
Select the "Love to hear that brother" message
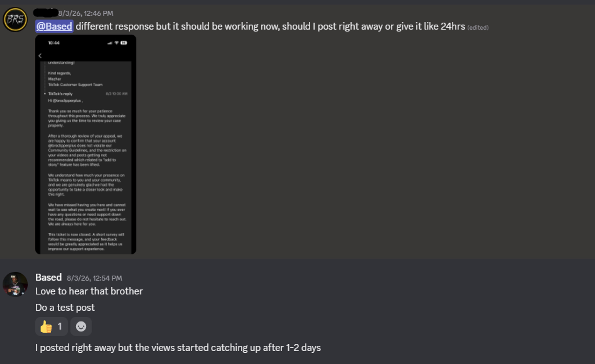coord(89,291)
